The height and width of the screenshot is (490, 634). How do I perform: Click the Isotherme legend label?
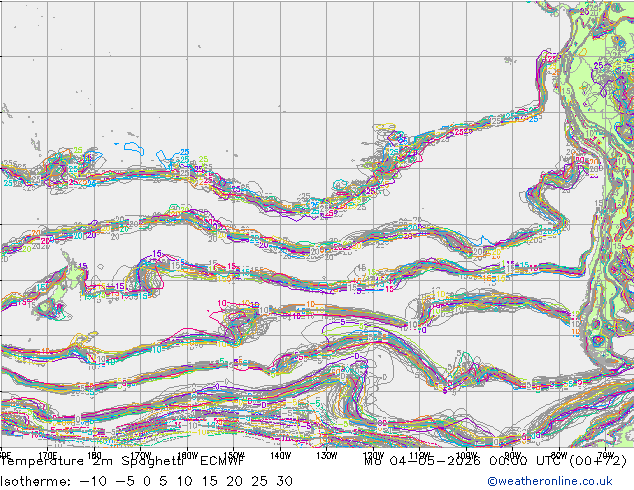tap(35, 481)
